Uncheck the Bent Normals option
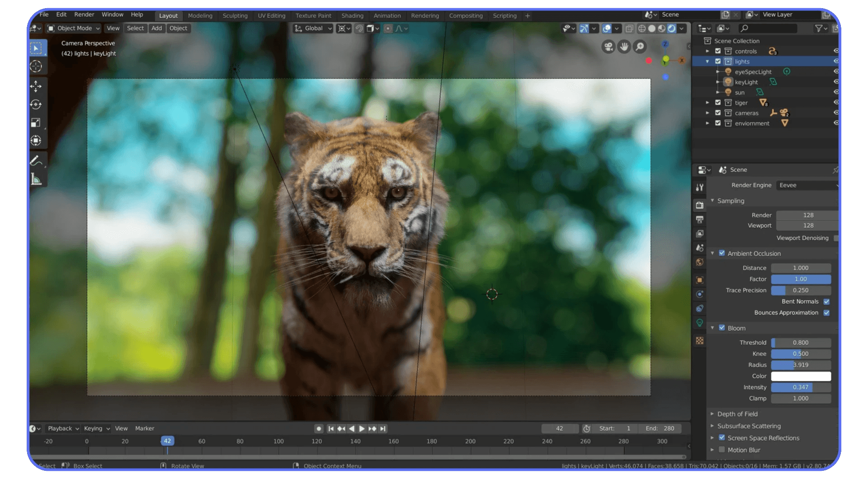 pos(827,301)
